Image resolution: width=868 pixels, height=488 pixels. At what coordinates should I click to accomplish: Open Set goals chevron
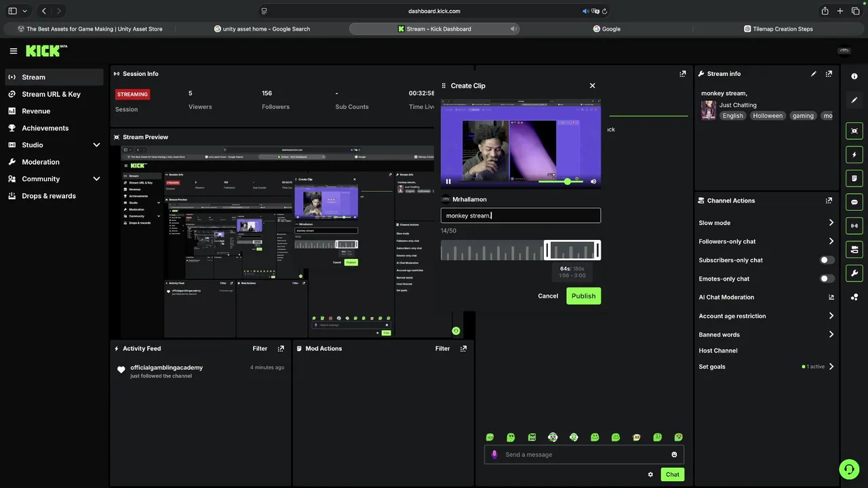click(831, 367)
